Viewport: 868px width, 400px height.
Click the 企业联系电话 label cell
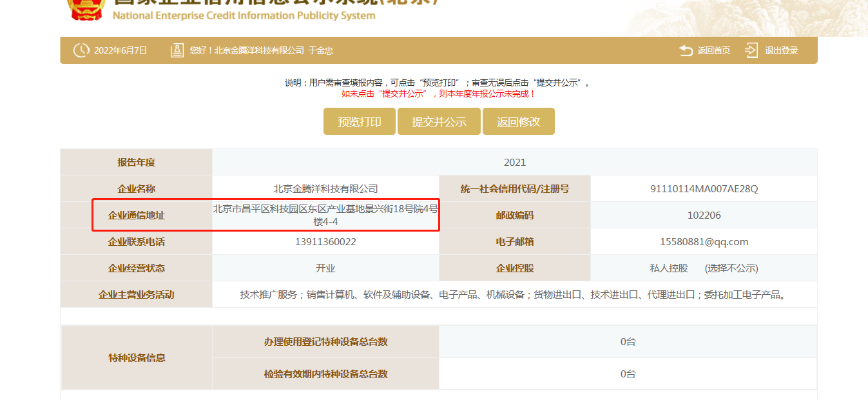coord(137,242)
